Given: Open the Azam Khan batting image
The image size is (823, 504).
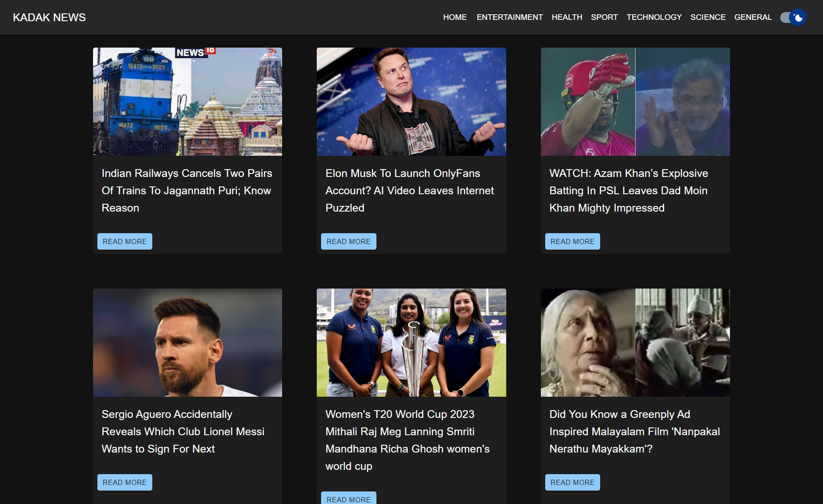Looking at the screenshot, I should click(635, 102).
